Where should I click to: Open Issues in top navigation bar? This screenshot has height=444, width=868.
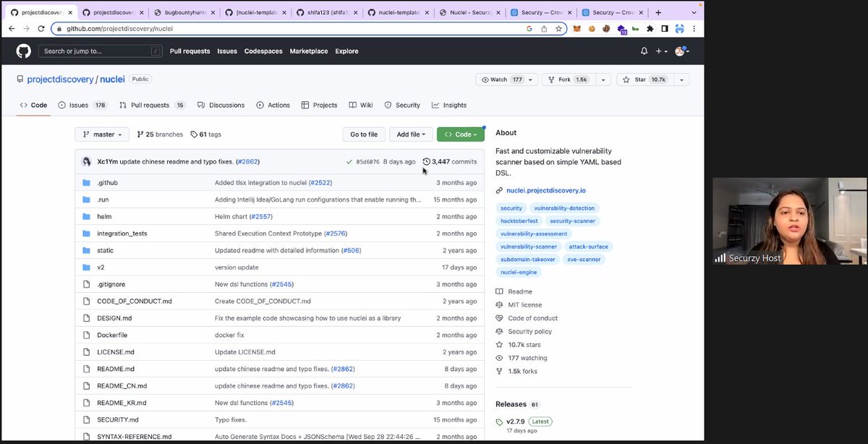click(x=227, y=51)
